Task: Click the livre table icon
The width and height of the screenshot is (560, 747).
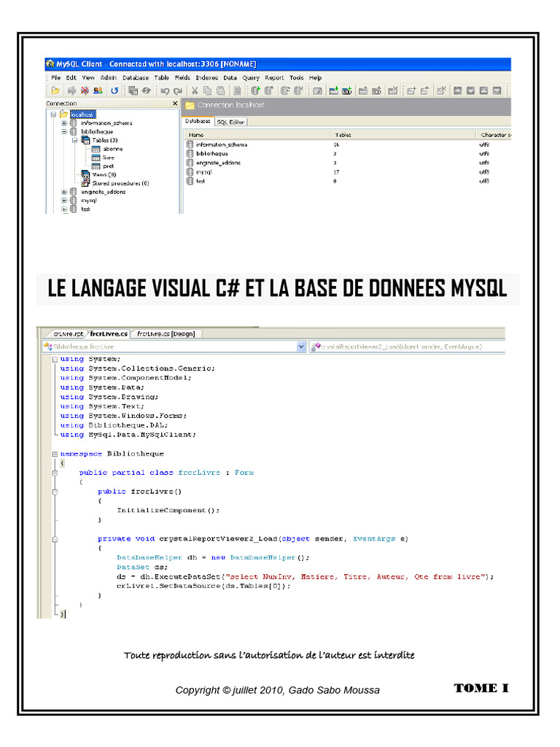Action: [96, 158]
